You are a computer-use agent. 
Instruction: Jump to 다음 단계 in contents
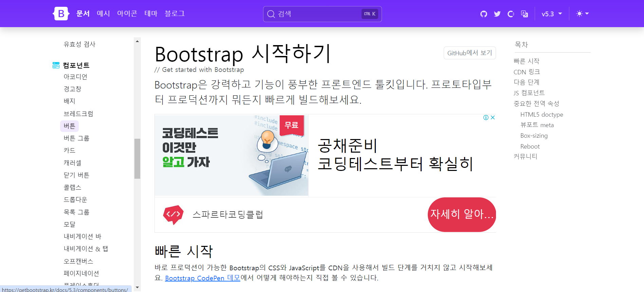click(x=526, y=82)
